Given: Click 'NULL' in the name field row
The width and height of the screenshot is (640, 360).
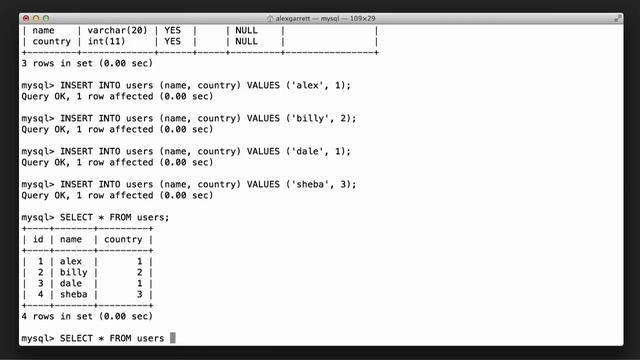Looking at the screenshot, I should [246, 30].
